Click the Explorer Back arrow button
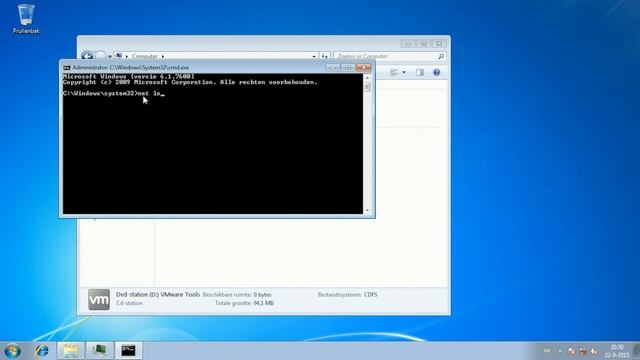 click(87, 56)
